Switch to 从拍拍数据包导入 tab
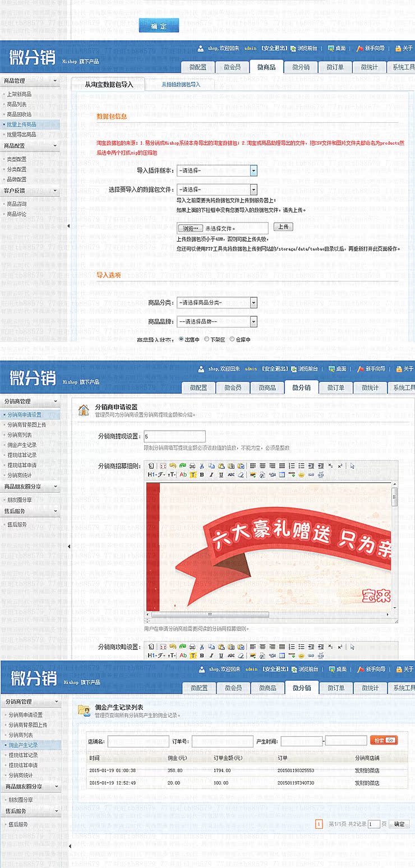The height and width of the screenshot is (868, 415). (181, 85)
